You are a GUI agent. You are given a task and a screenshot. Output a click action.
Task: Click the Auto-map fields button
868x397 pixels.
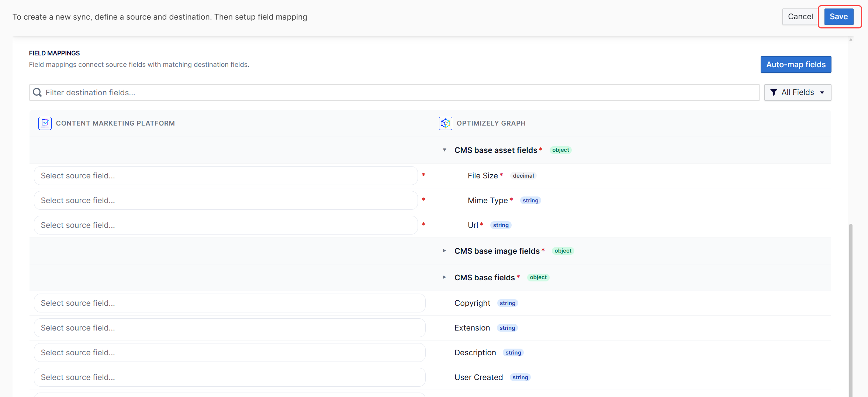point(796,65)
